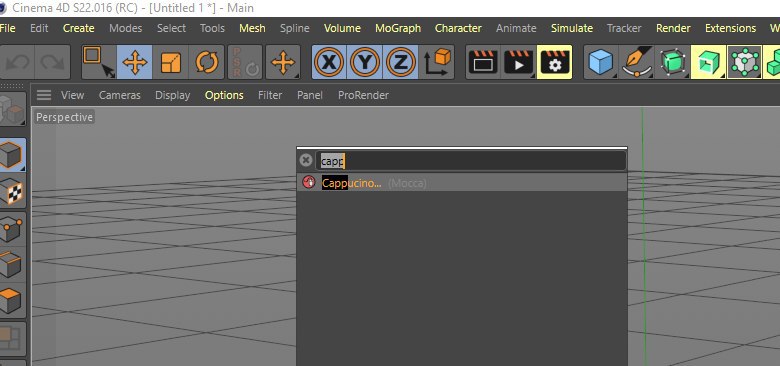Open Edit Render Settings icon
This screenshot has height=366, width=780.
coord(554,63)
